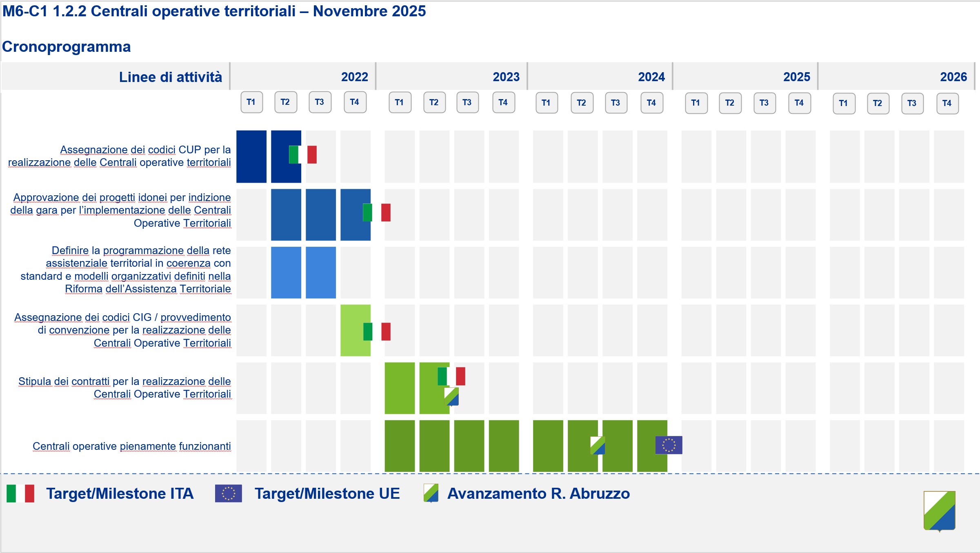Viewport: 980px width, 553px height.
Task: Select the 2024 T2 quarter badge
Action: 582,103
